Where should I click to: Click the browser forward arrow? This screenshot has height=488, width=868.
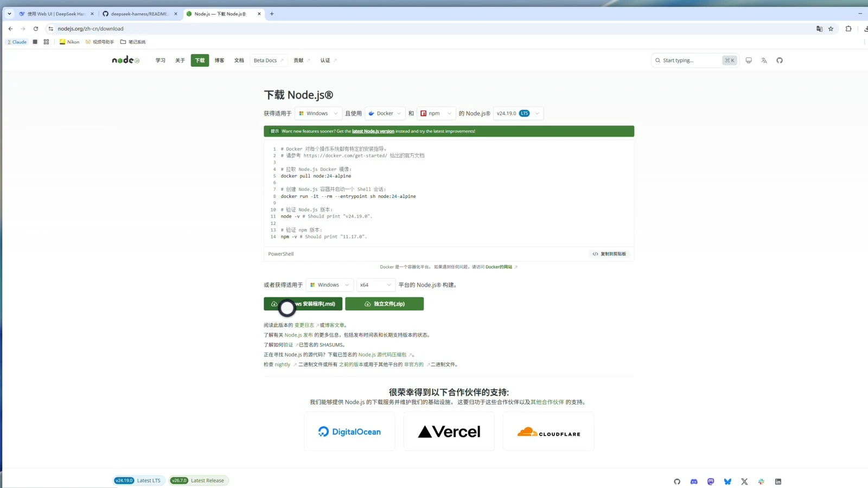[23, 29]
